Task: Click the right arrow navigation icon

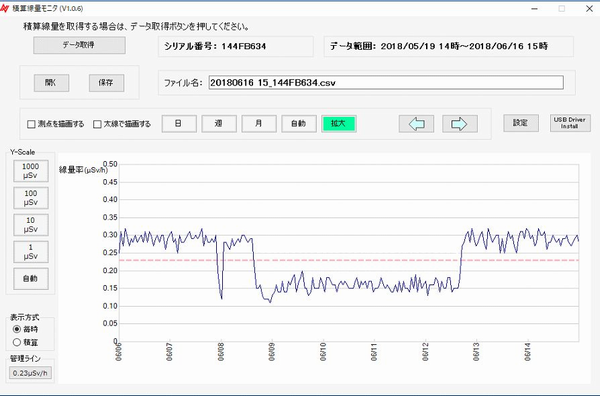Action: pyautogui.click(x=460, y=124)
